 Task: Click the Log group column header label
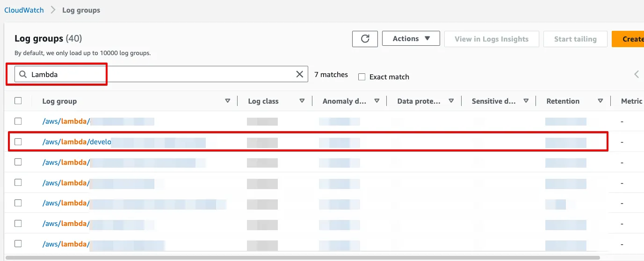tap(59, 101)
